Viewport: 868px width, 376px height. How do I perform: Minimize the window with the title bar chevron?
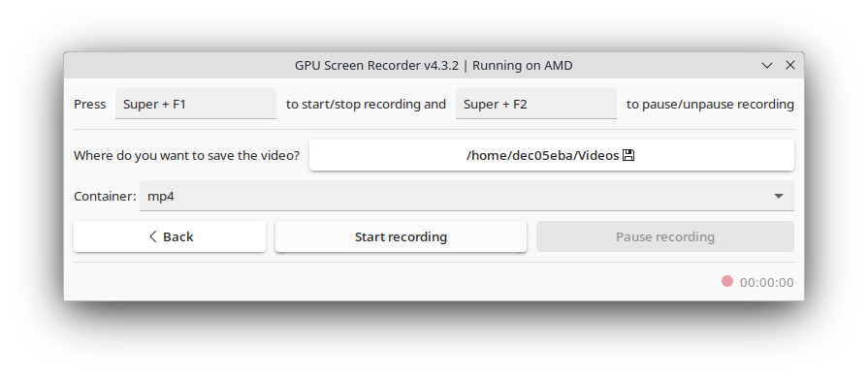(767, 65)
